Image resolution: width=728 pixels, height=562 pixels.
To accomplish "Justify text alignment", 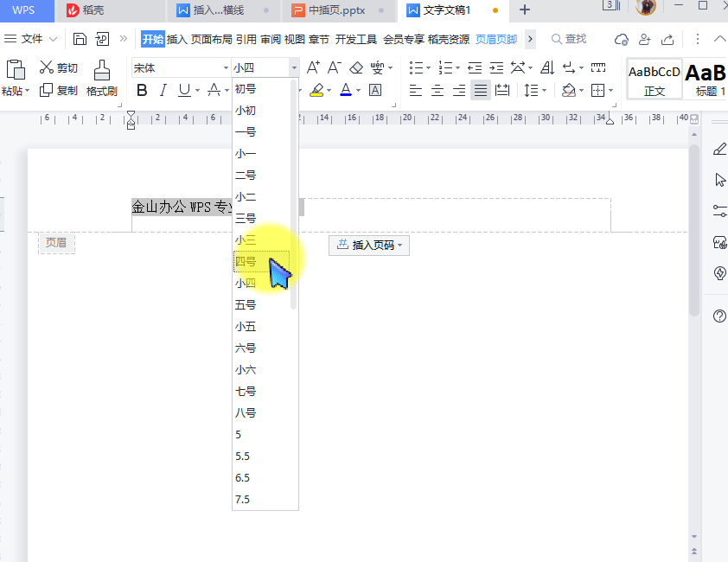I will point(481,90).
